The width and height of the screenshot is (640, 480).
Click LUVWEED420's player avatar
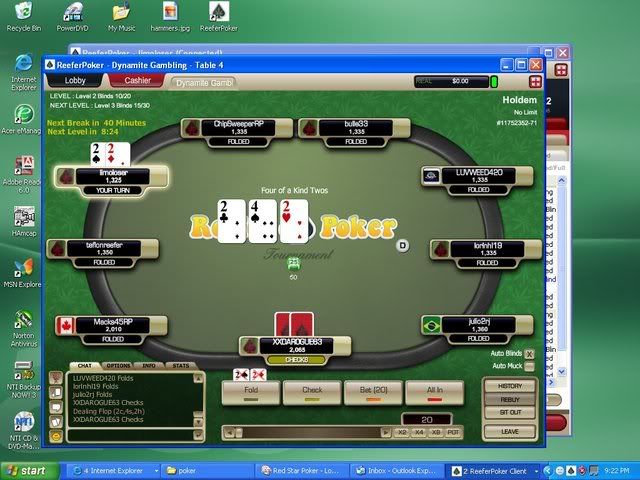[431, 176]
